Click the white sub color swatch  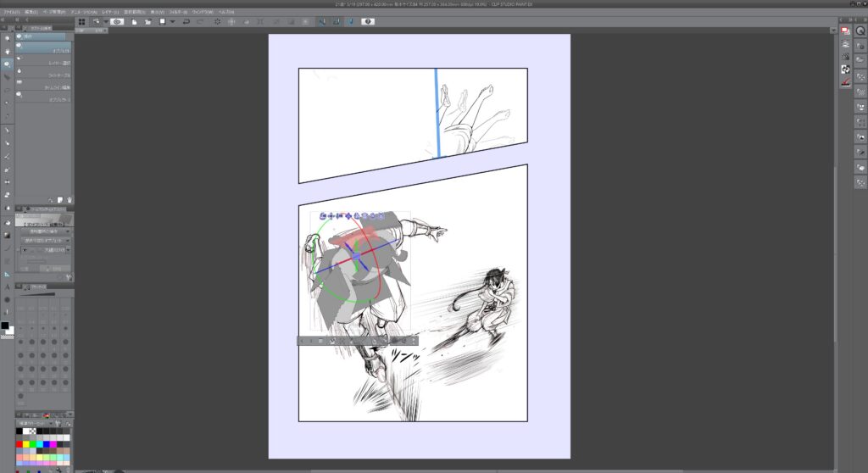click(10, 331)
